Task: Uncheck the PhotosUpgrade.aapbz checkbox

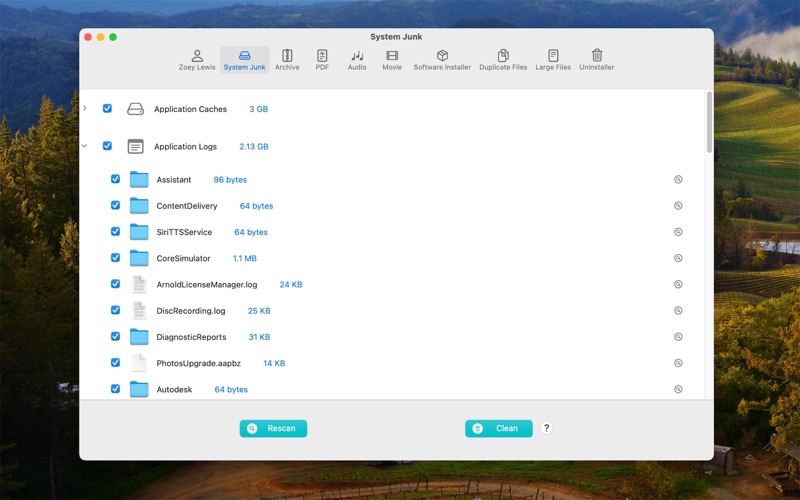Action: tap(115, 362)
